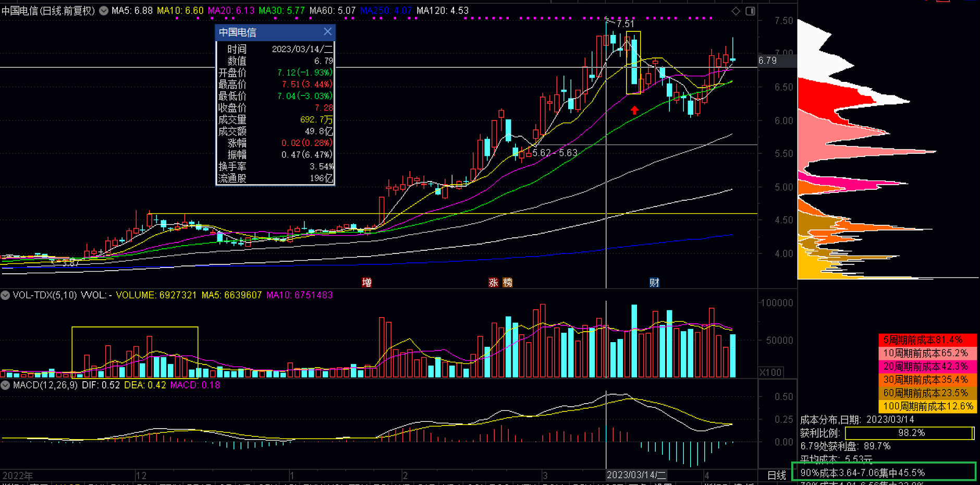Click the 5.62 - 5.63 price annotation

(555, 153)
